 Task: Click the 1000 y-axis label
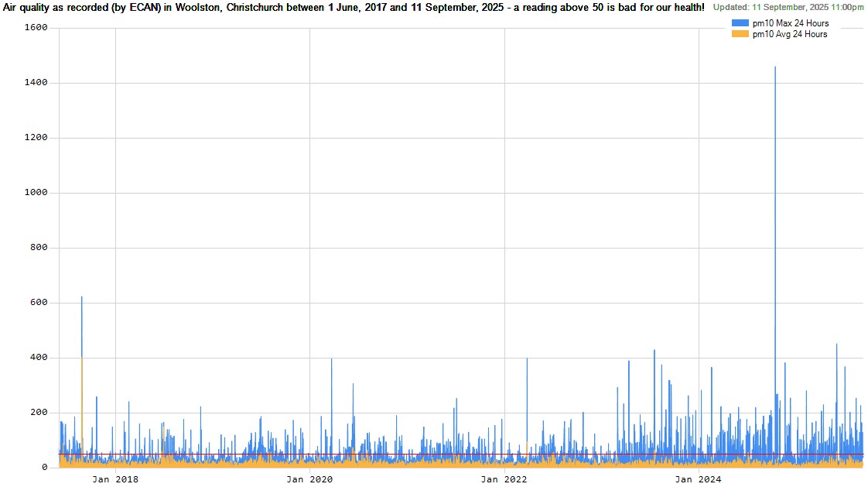pos(36,193)
